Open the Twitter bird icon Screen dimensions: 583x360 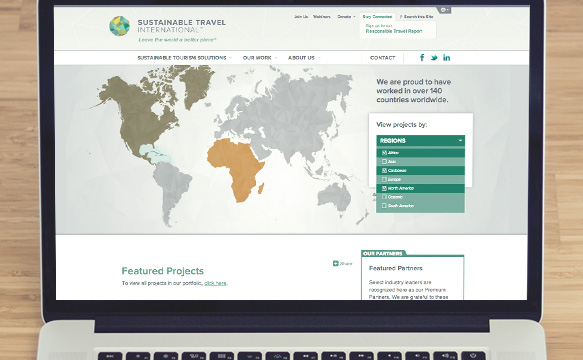[434, 58]
